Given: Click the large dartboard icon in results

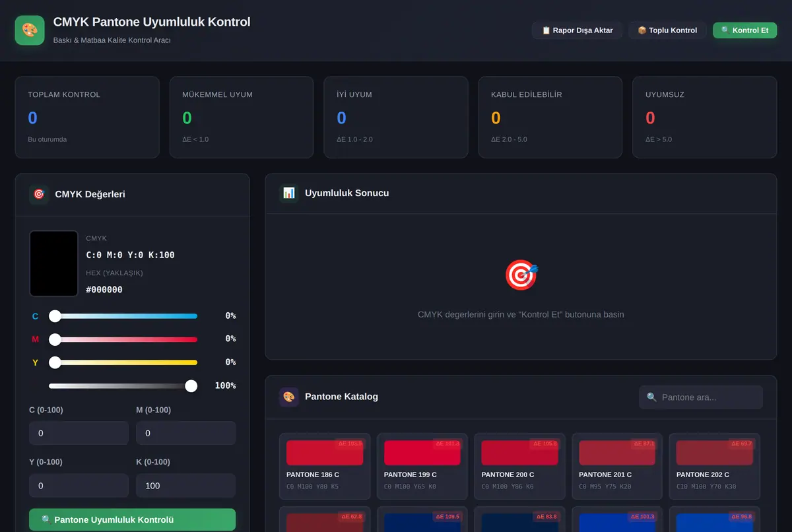Looking at the screenshot, I should tap(521, 275).
